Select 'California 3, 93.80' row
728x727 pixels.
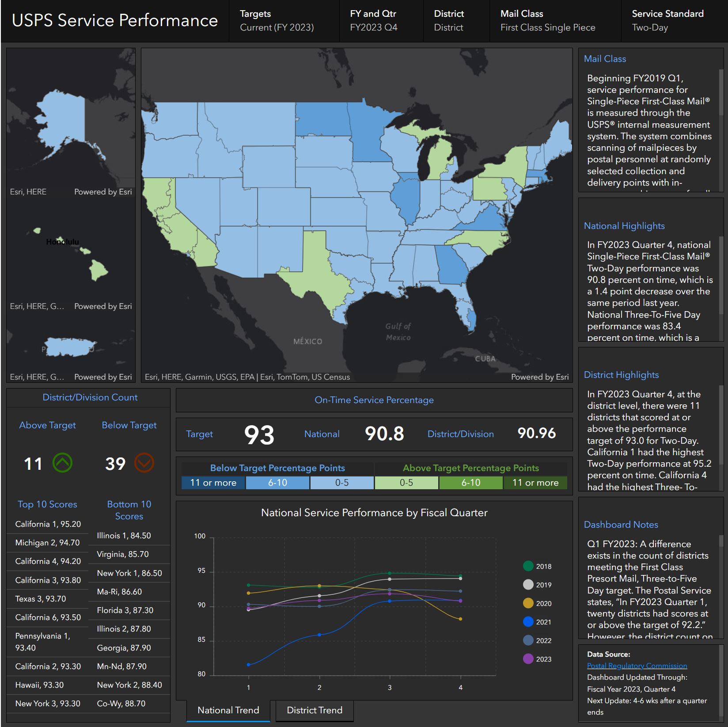point(48,580)
